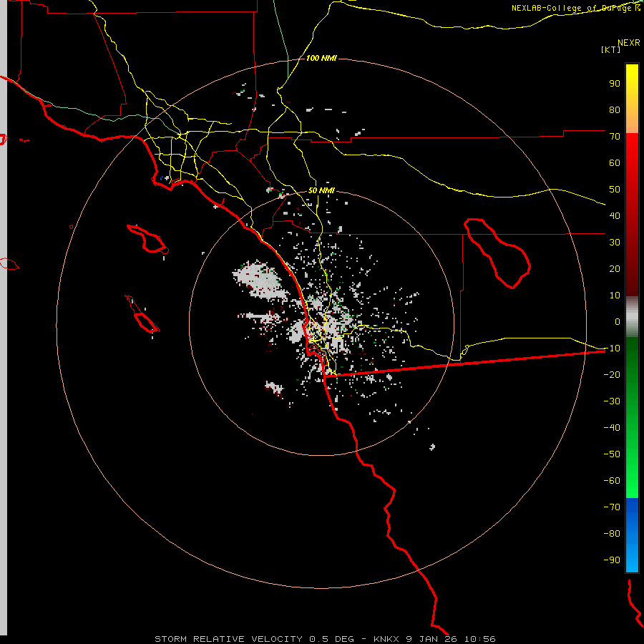Click the 10 value on the velocity scale

click(x=615, y=296)
